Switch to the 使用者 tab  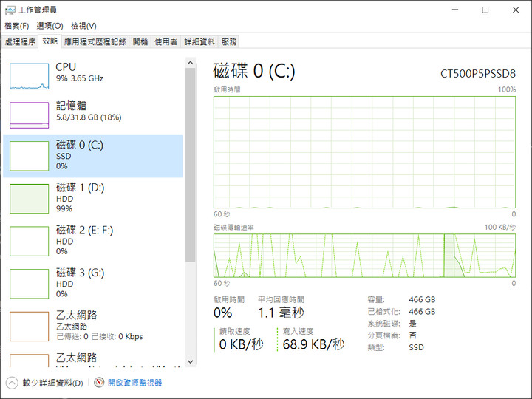(166, 41)
